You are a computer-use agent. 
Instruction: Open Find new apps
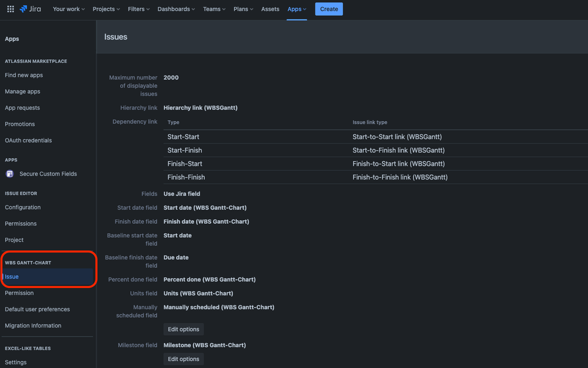click(x=24, y=75)
